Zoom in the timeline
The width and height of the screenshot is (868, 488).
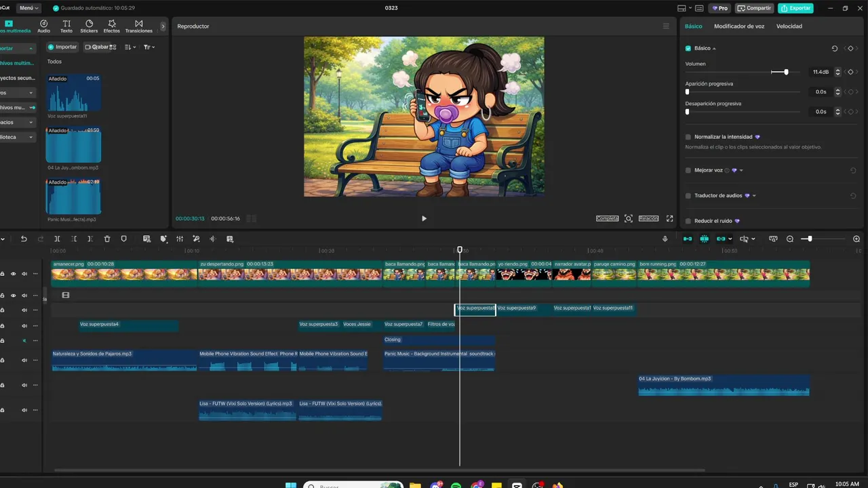[856, 239]
